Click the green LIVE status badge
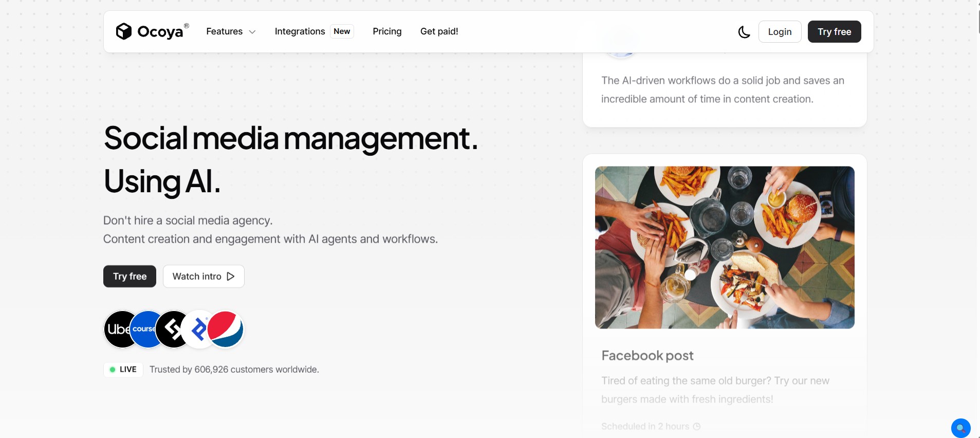Viewport: 980px width, 438px height. point(123,369)
